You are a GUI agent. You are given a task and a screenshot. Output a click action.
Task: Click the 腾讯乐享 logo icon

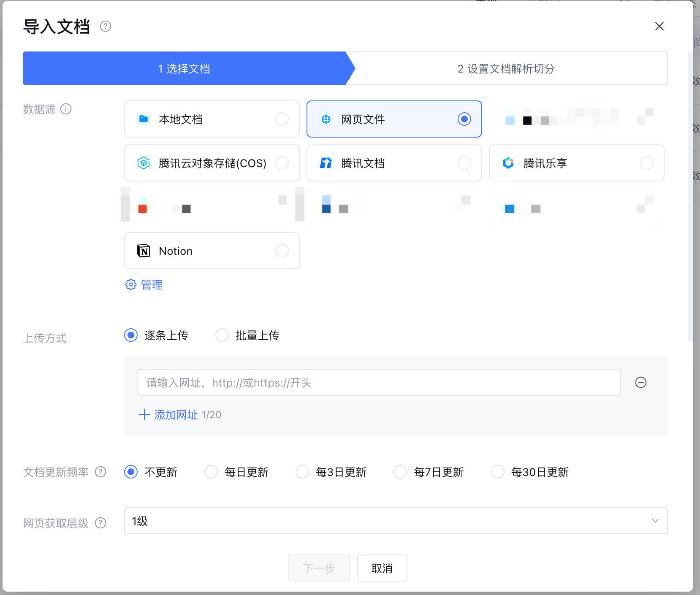pyautogui.click(x=508, y=163)
